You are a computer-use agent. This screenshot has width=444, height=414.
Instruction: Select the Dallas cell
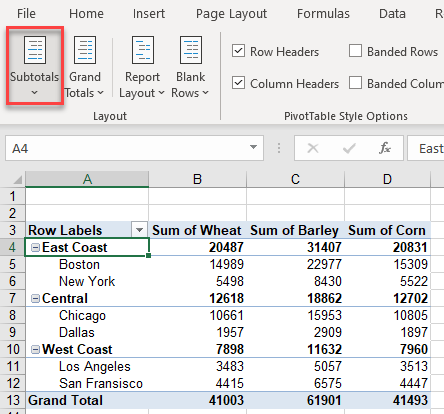(87, 332)
